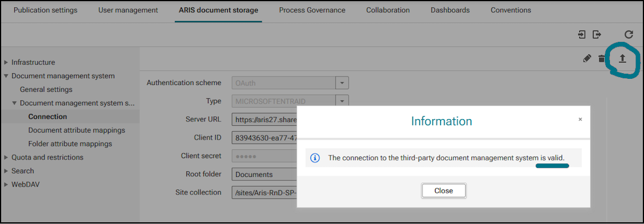
Task: Click the import configuration icon
Action: tap(582, 35)
